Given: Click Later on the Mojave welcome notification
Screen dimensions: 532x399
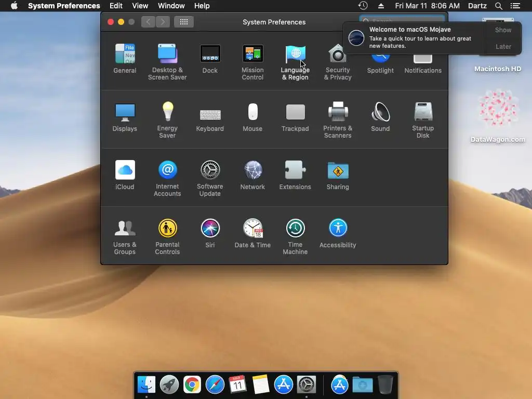Looking at the screenshot, I should click(x=503, y=46).
